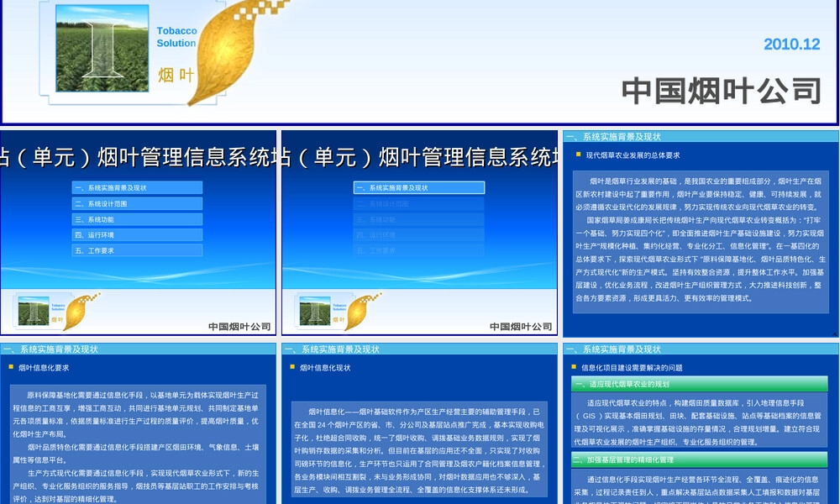Image resolution: width=840 pixels, height=504 pixels.
Task: Click the paragraph beginning '适应现代烟草农业的特点'
Action: tap(697, 423)
